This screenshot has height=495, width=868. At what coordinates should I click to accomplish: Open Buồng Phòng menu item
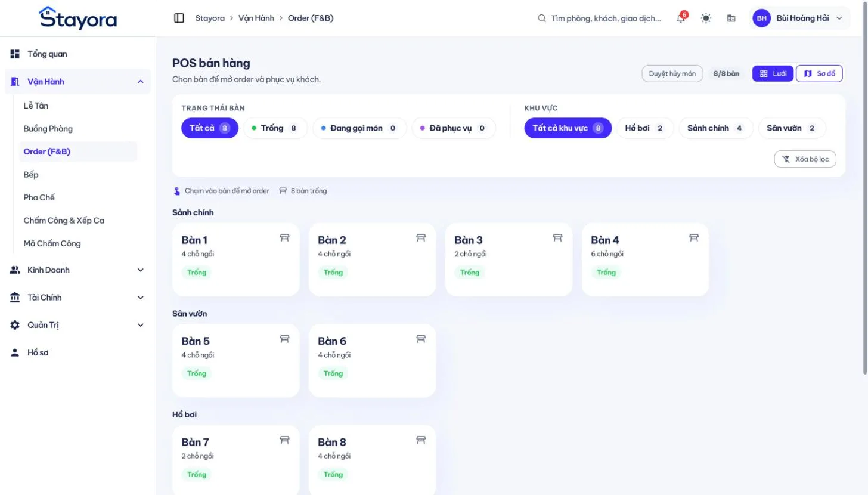click(x=78, y=129)
